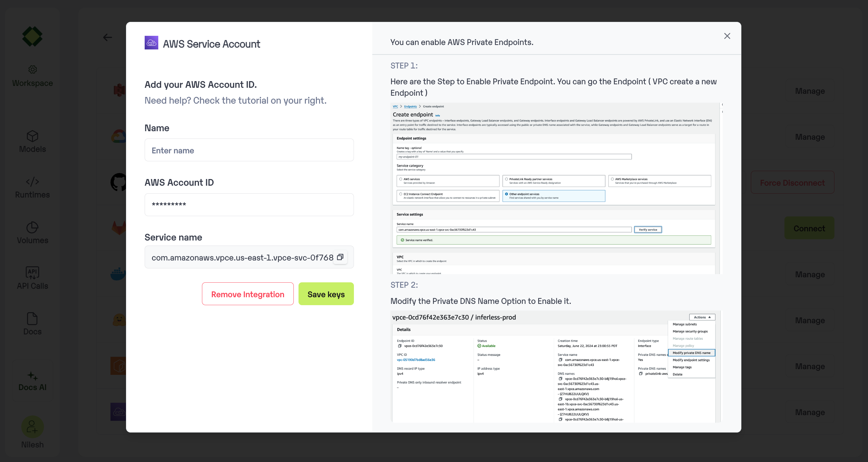Click the Name input field
The width and height of the screenshot is (868, 462).
click(x=249, y=150)
